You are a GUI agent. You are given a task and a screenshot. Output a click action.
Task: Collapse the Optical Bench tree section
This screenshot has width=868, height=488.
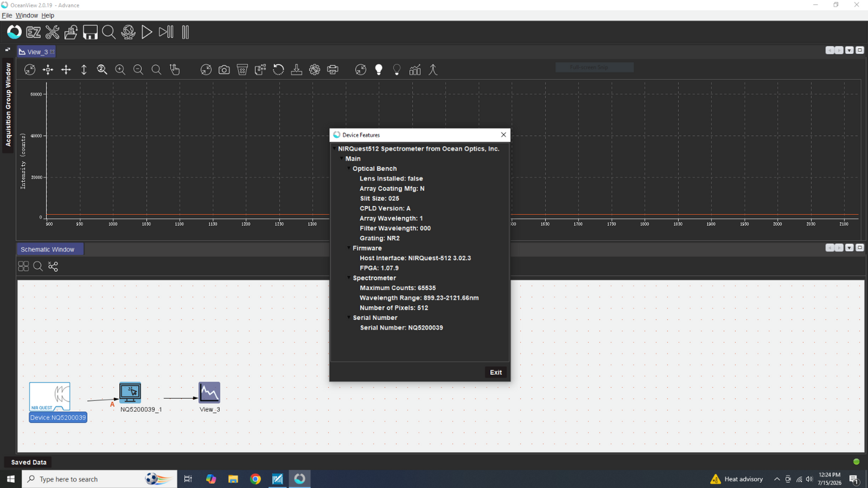(349, 169)
